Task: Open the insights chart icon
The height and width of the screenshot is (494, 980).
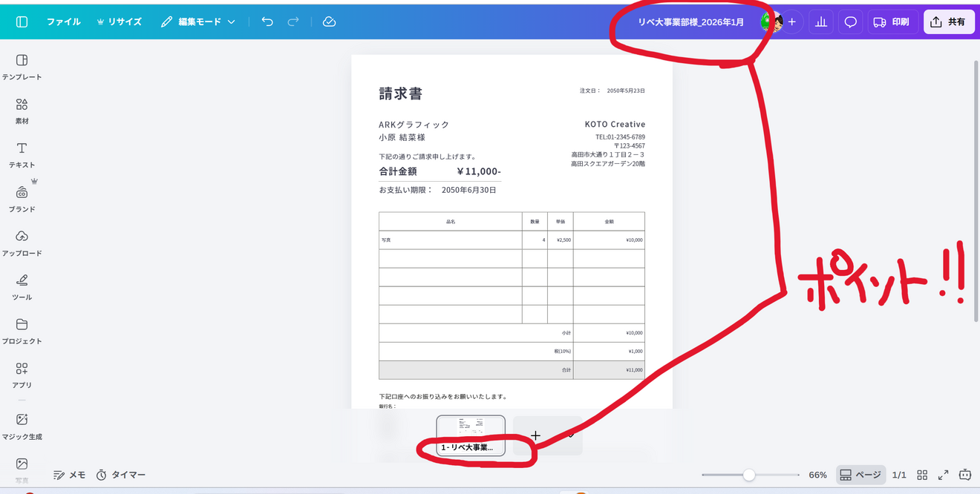Action: click(821, 22)
